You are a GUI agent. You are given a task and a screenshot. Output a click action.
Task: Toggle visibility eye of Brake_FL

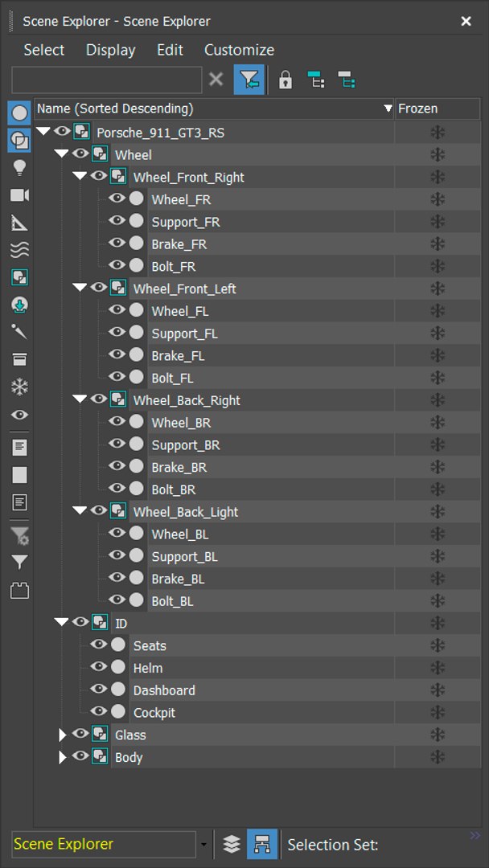117,354
